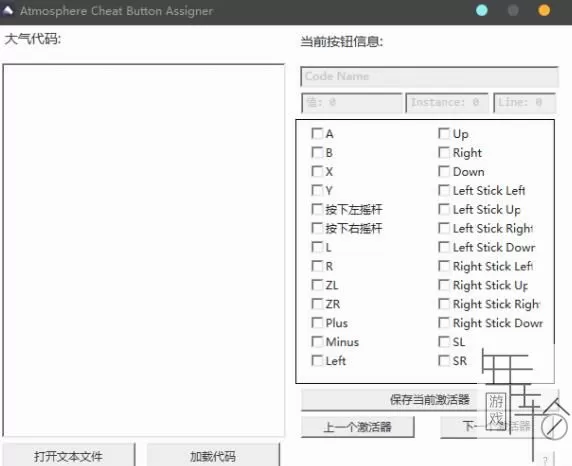The width and height of the screenshot is (572, 466).
Task: Enable the Right Stick Down checkbox
Action: click(x=444, y=323)
